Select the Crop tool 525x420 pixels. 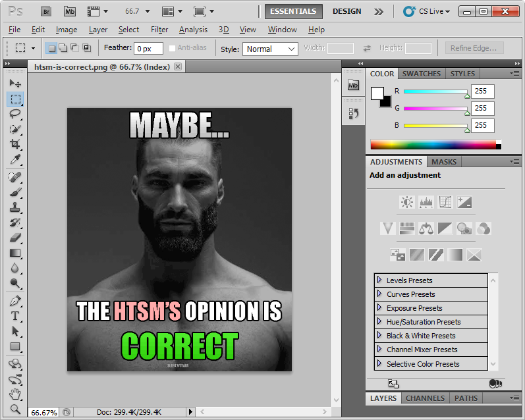(15, 144)
